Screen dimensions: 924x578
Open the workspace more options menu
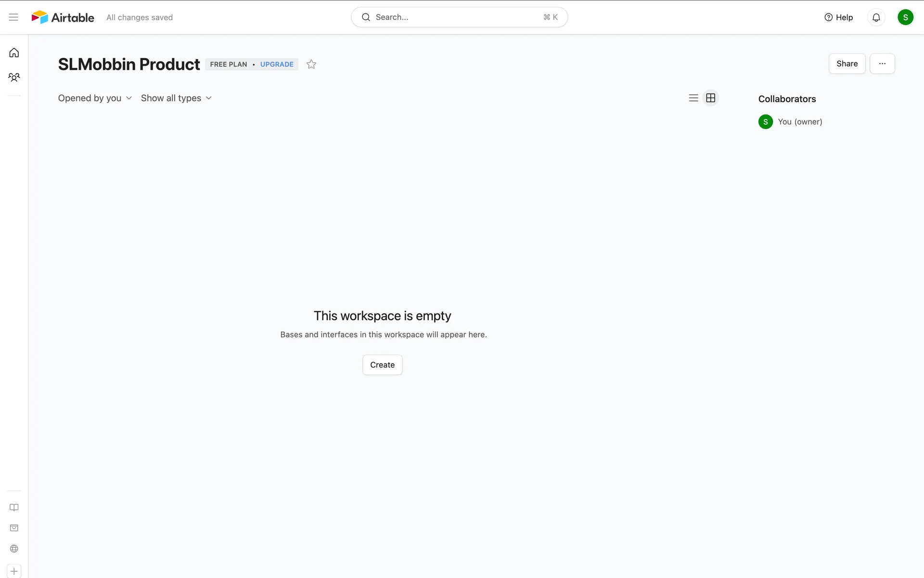(x=882, y=64)
